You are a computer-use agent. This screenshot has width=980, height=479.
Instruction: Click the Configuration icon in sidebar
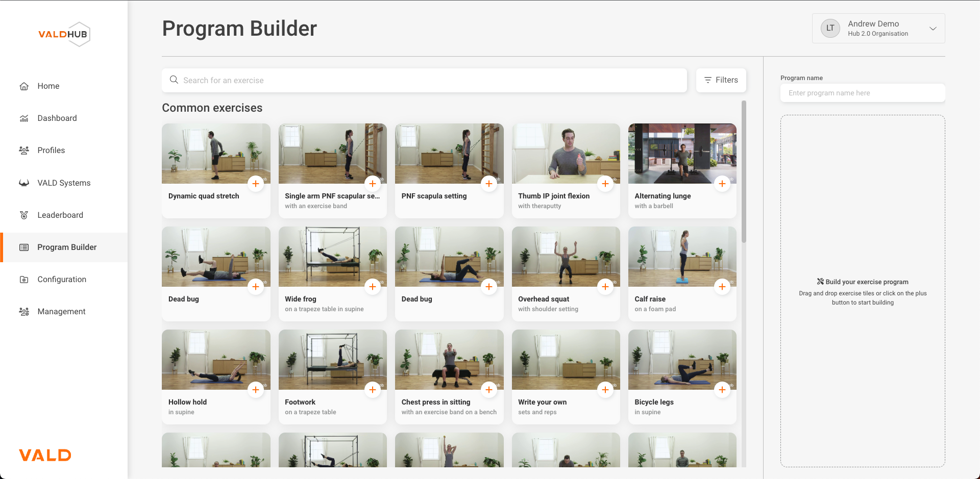(x=24, y=280)
